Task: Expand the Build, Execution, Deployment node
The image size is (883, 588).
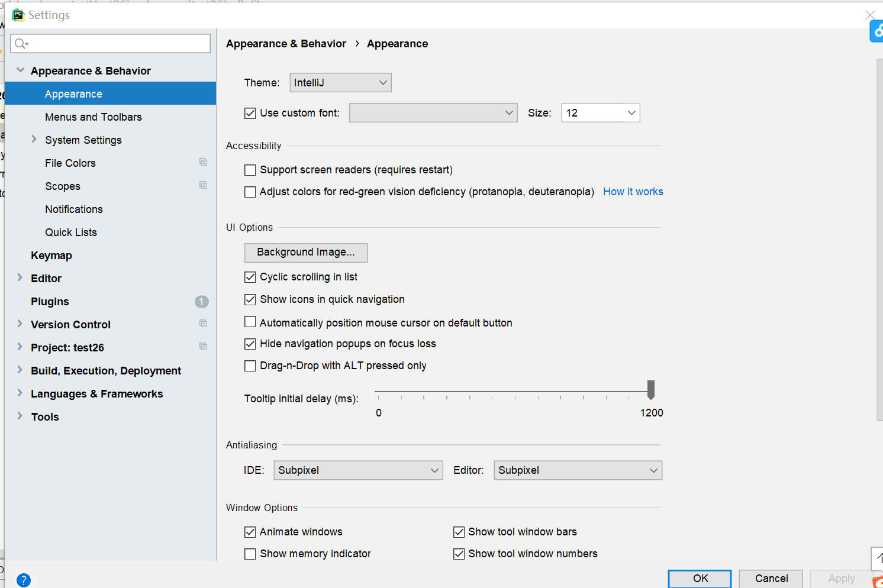Action: (x=20, y=370)
